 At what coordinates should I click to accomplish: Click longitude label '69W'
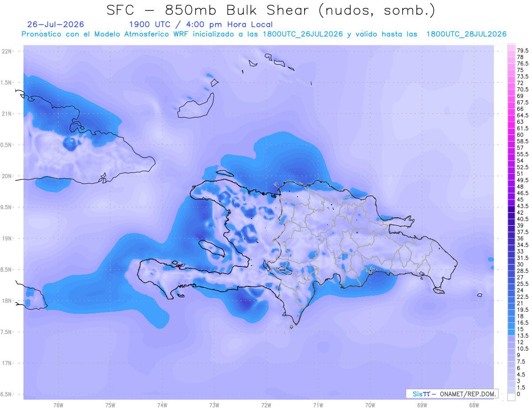pyautogui.click(x=422, y=405)
